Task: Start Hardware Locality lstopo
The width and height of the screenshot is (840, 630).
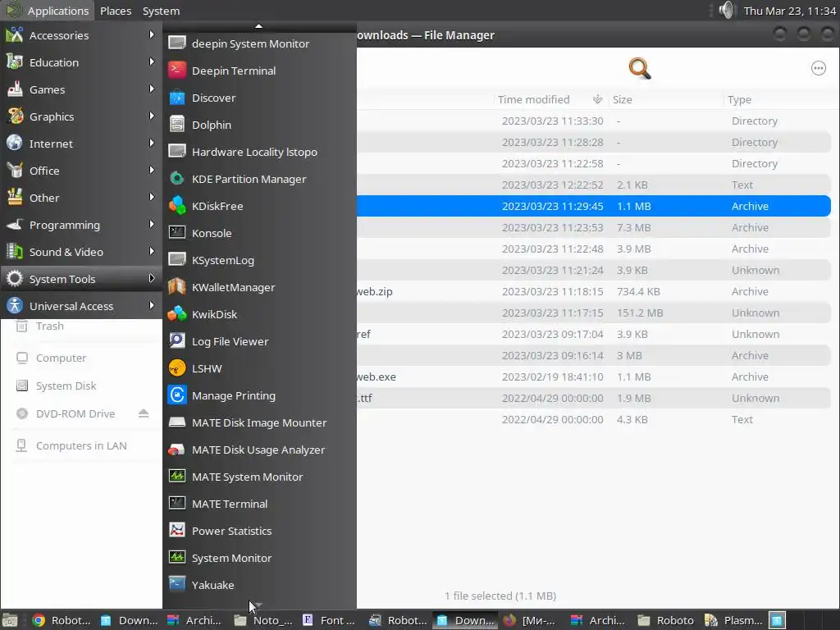Action: tap(259, 152)
